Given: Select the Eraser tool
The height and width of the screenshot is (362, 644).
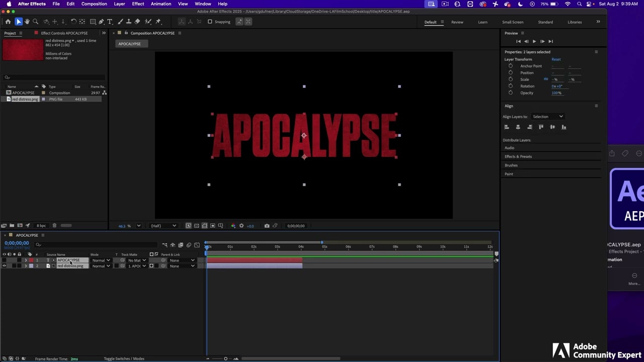Looking at the screenshot, I should click(137, 22).
